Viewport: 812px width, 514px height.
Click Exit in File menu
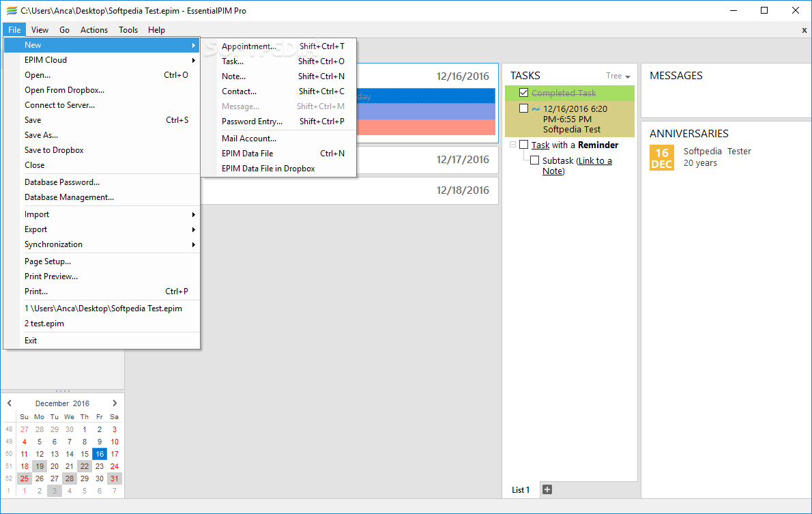click(102, 341)
